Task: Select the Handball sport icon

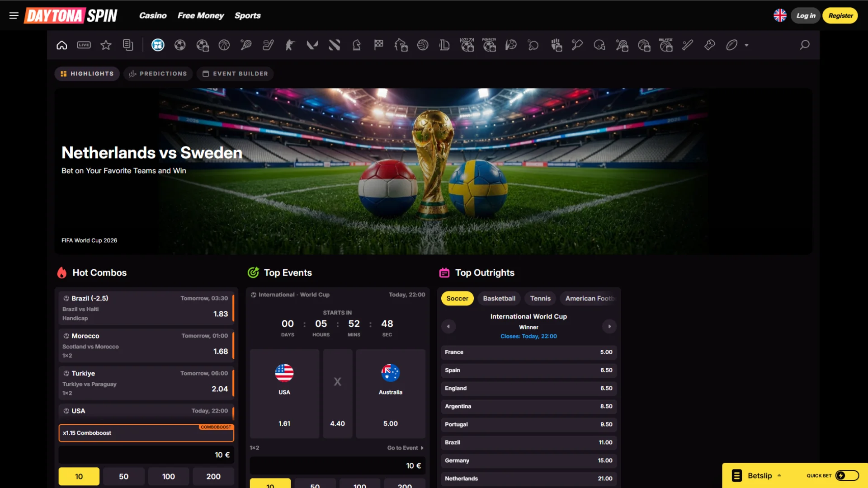Action: (511, 45)
